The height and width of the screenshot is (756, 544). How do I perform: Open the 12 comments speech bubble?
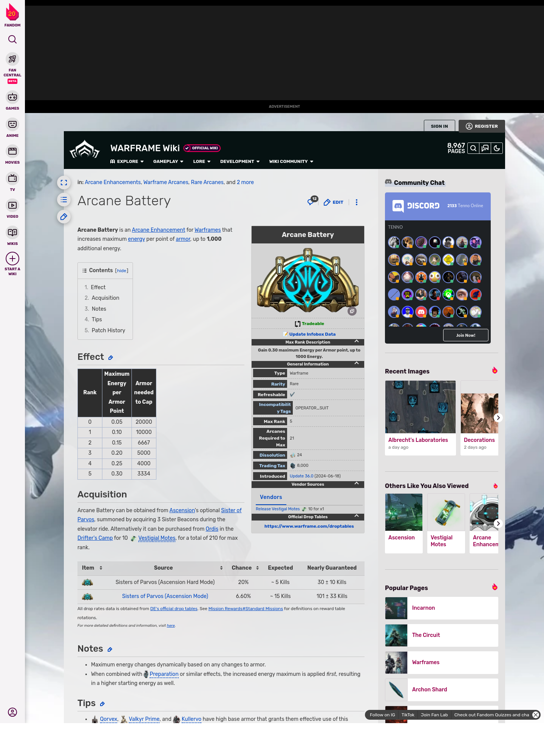(x=312, y=201)
